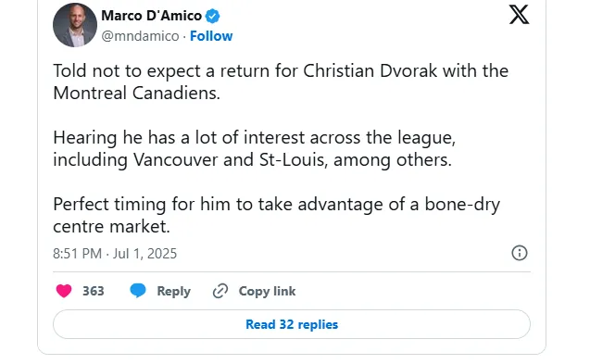Open Marco D'Amico's profile picture
590x364 pixels.
tap(75, 25)
